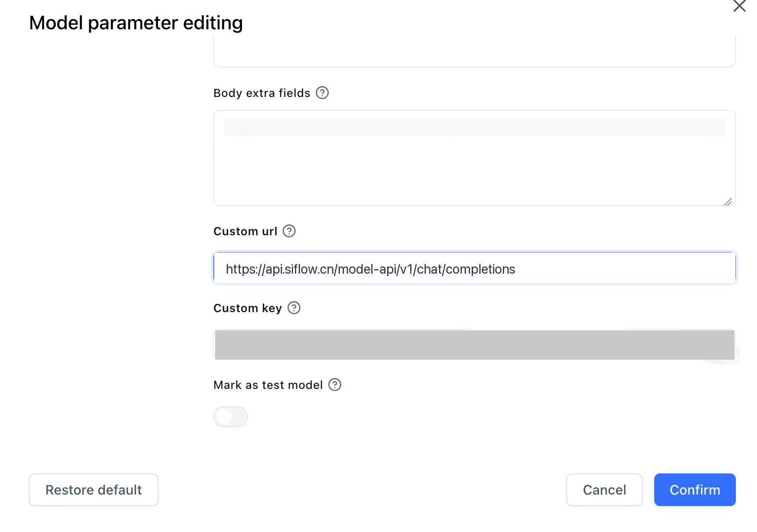Click inside the Custom url input field
This screenshot has width=757, height=532.
click(475, 268)
